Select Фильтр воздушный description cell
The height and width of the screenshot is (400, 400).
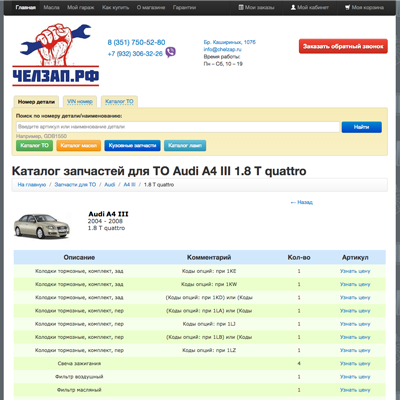click(x=79, y=377)
